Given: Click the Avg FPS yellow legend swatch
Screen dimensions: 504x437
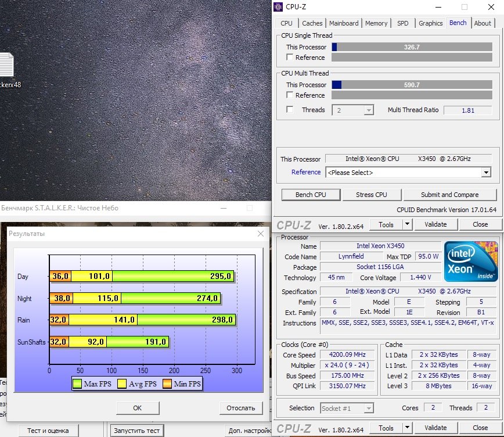Looking at the screenshot, I should coord(122,384).
